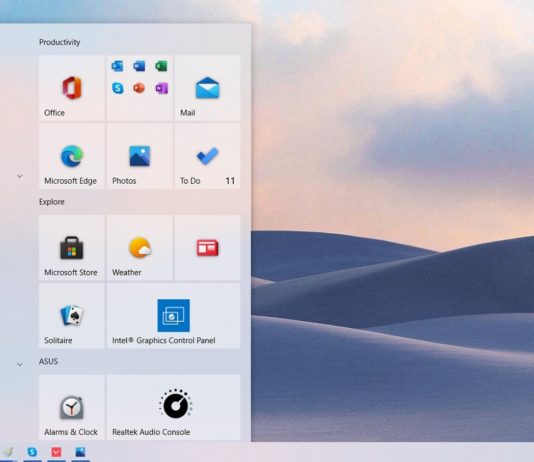Open the Realtek Audio Console tile

tap(174, 407)
